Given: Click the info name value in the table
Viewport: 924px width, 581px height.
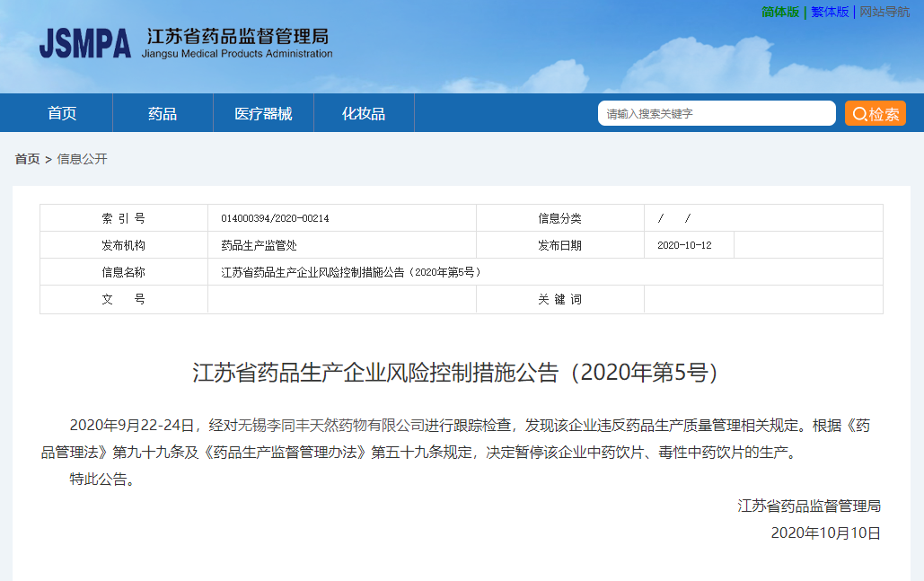Looking at the screenshot, I should 351,272.
